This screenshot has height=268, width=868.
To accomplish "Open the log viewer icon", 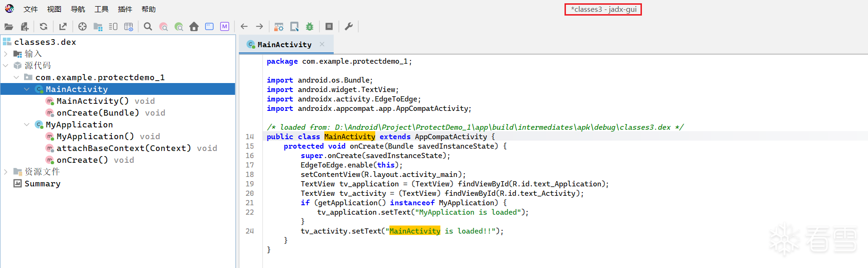I will pyautogui.click(x=329, y=27).
